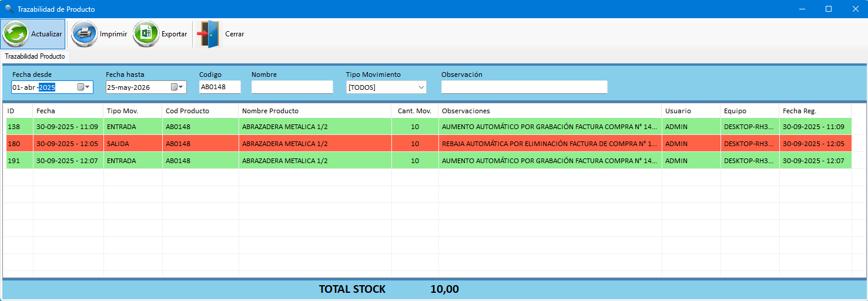
Task: Click the ENTRADA cell in row 191
Action: click(x=133, y=161)
